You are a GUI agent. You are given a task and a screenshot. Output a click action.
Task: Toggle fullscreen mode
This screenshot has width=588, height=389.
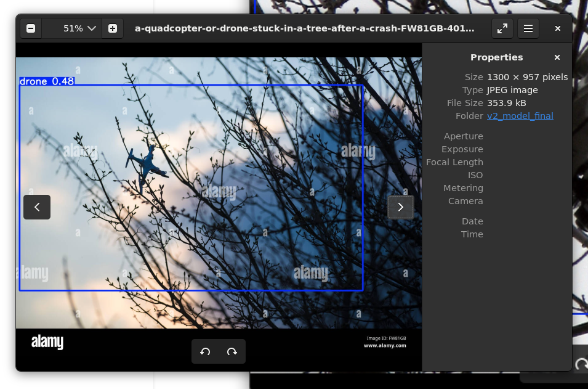(x=502, y=28)
